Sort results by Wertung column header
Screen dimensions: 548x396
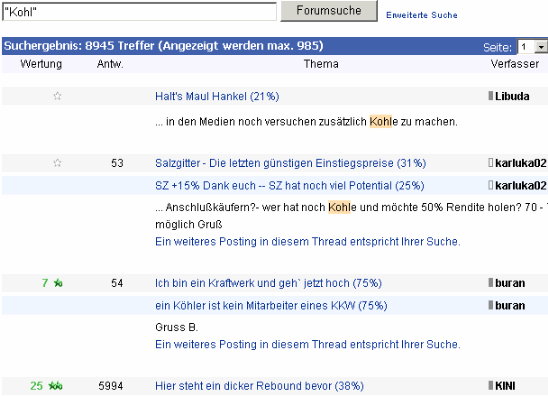[41, 64]
